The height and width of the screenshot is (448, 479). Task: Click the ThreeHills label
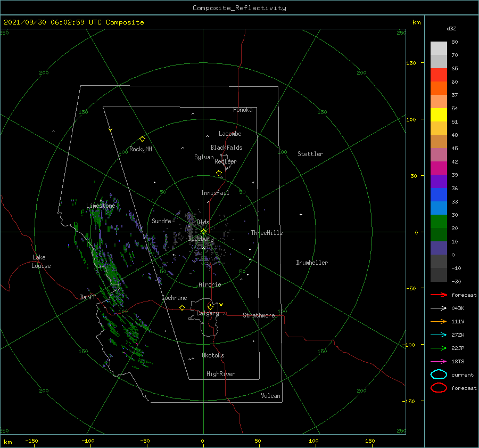click(267, 233)
